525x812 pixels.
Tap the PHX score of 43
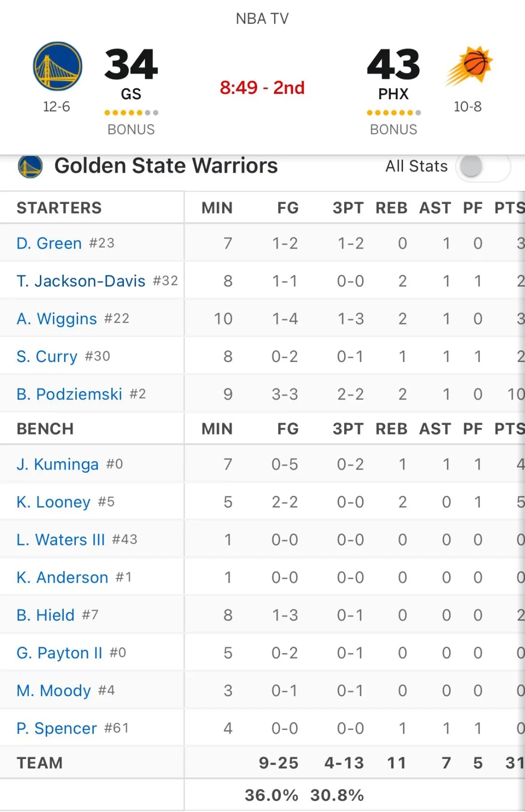click(x=393, y=64)
